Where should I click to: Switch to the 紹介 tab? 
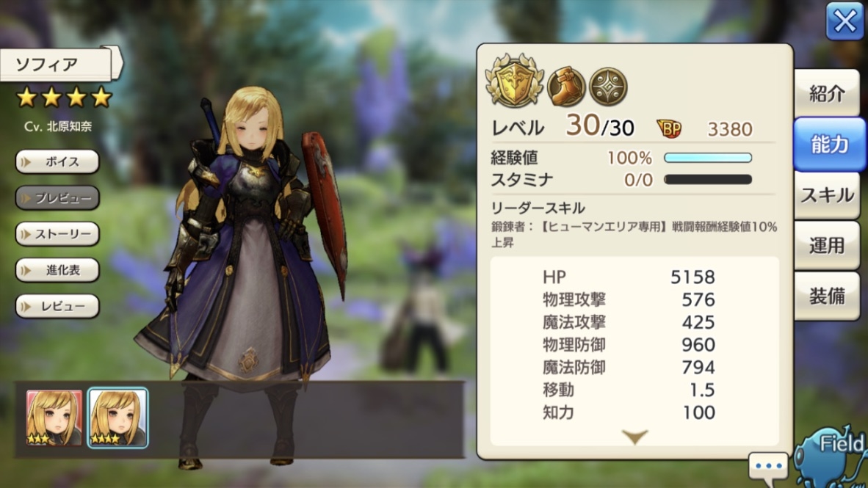tap(827, 93)
